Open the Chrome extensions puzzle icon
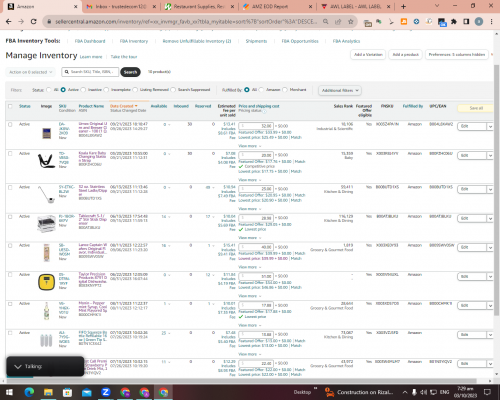Screen dimensions: 500x400 point(454,22)
